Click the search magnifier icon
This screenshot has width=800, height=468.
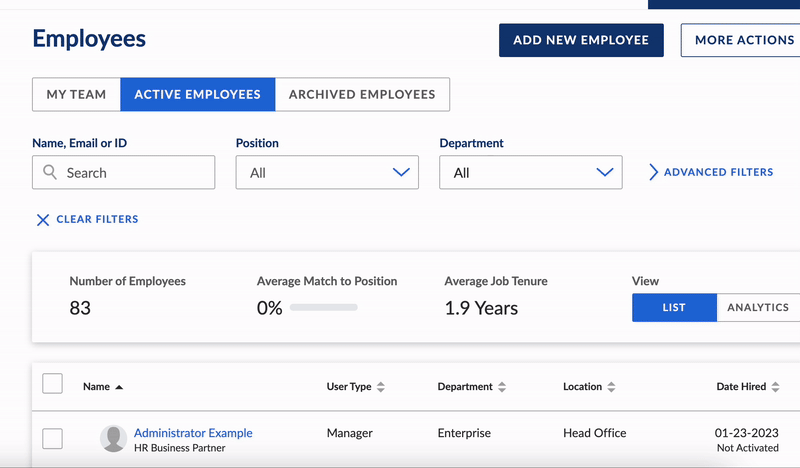pos(50,173)
